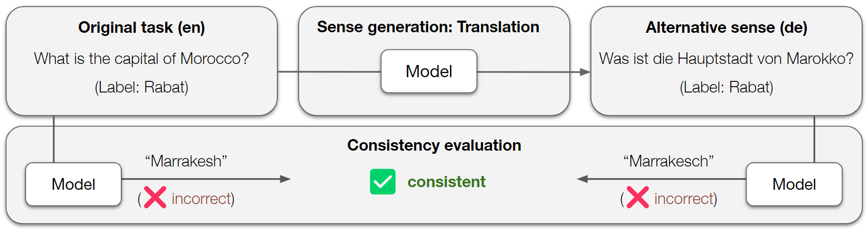Select the Alternative sense (de) heading
868x231 pixels.
pos(726,27)
